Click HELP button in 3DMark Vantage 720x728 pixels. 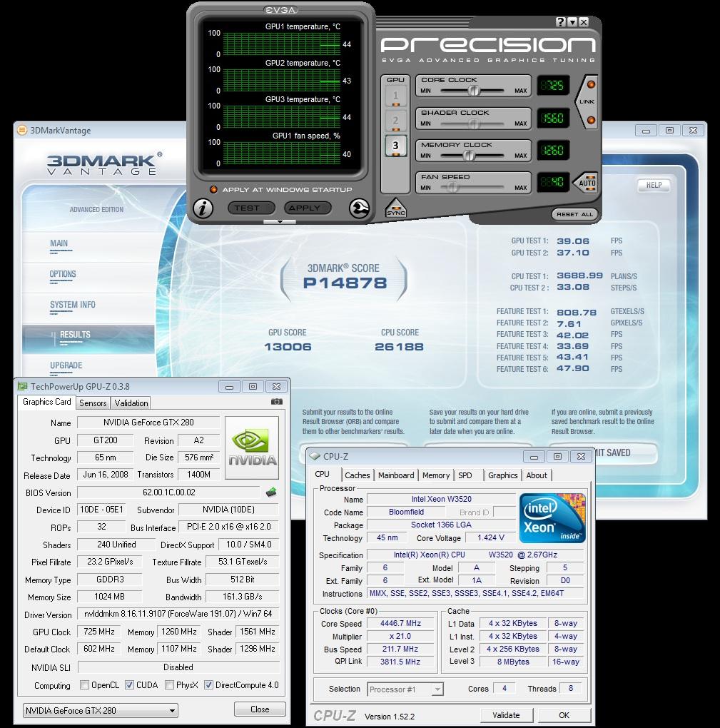654,186
